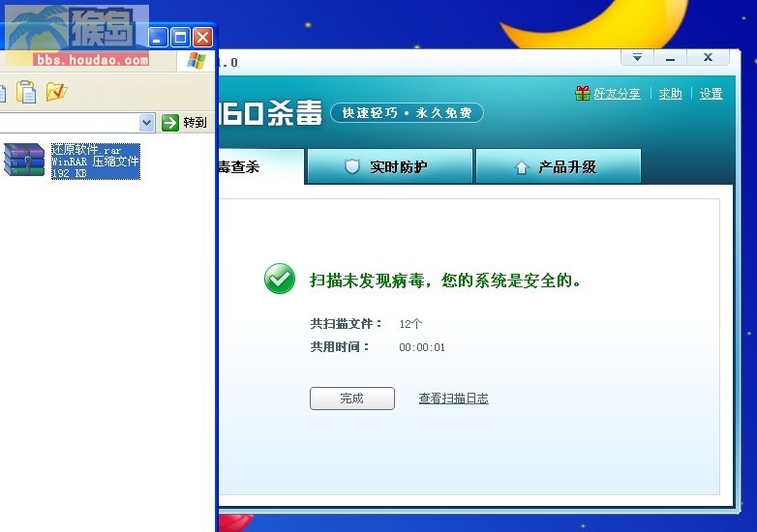Image resolution: width=757 pixels, height=532 pixels.
Task: Open 设置 in 360 antivirus
Action: click(x=711, y=93)
